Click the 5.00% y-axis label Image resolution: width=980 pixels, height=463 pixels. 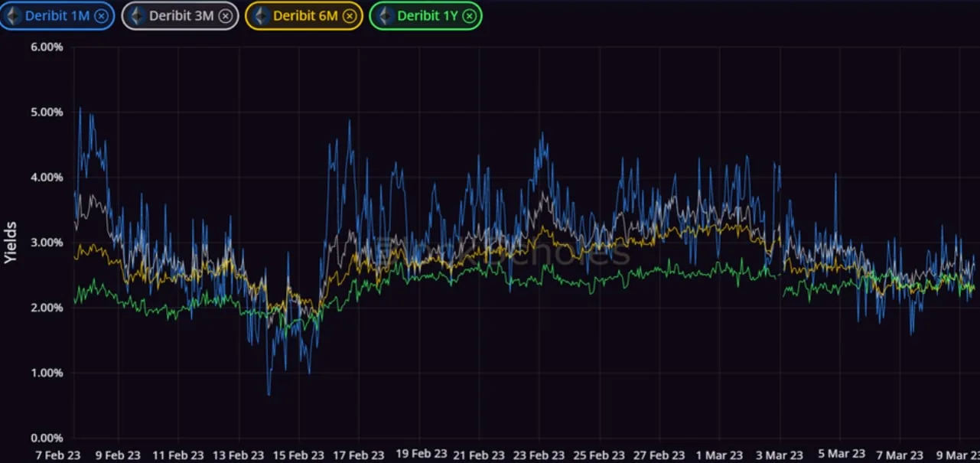tap(47, 112)
